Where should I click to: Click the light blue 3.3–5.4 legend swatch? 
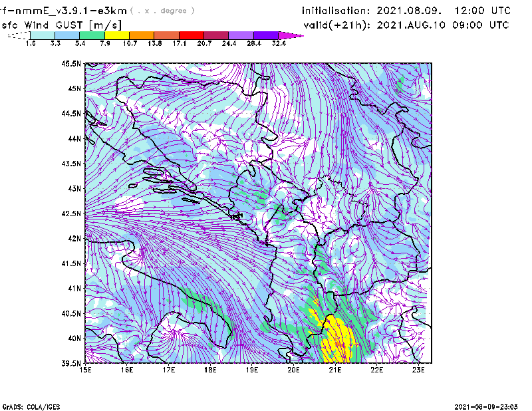click(67, 35)
